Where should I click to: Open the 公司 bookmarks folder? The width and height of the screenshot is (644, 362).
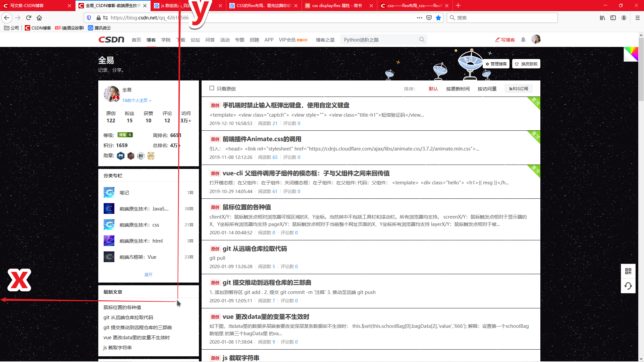point(11,28)
